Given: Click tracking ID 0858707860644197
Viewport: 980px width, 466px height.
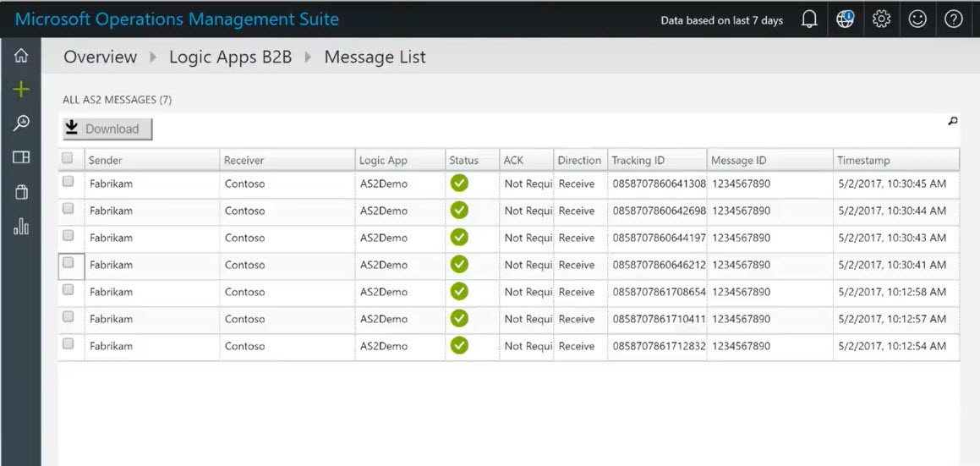Looking at the screenshot, I should click(x=660, y=238).
